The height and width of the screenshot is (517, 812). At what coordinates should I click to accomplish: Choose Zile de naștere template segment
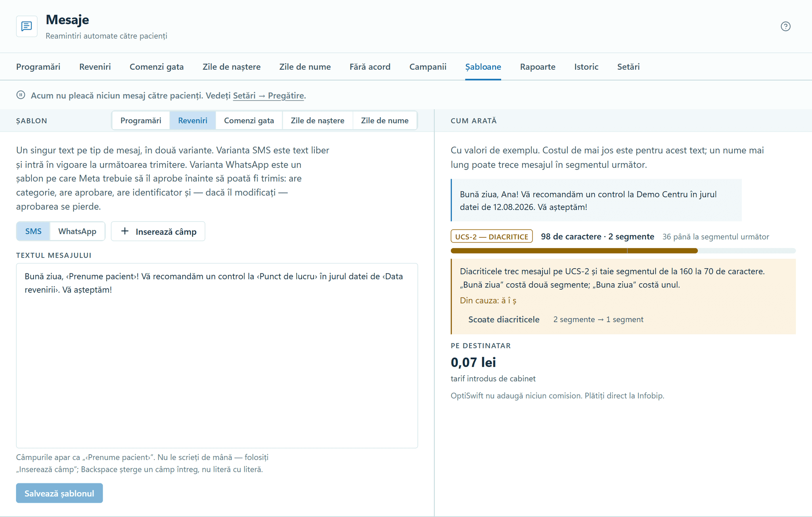click(318, 120)
